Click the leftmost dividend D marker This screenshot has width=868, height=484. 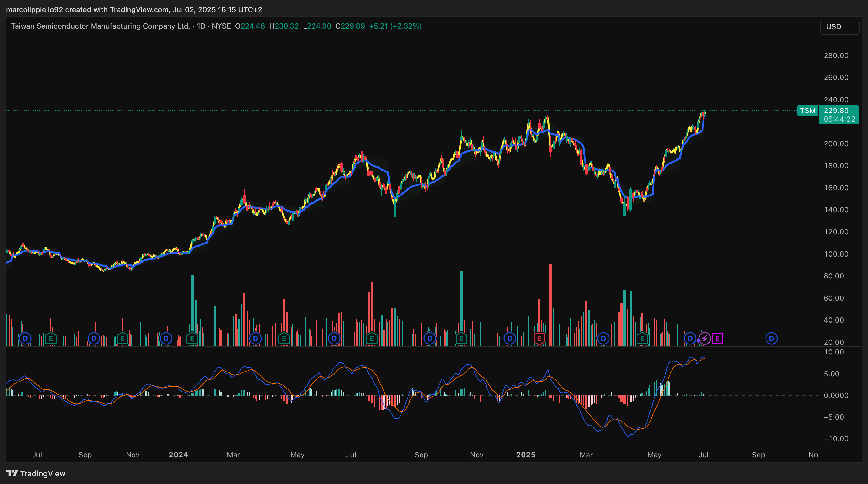pos(25,338)
